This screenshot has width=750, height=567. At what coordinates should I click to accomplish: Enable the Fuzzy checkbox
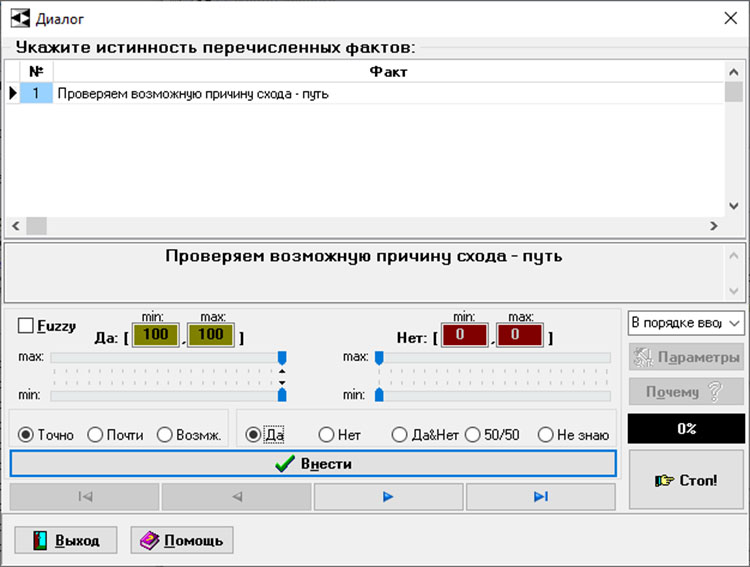(x=26, y=326)
